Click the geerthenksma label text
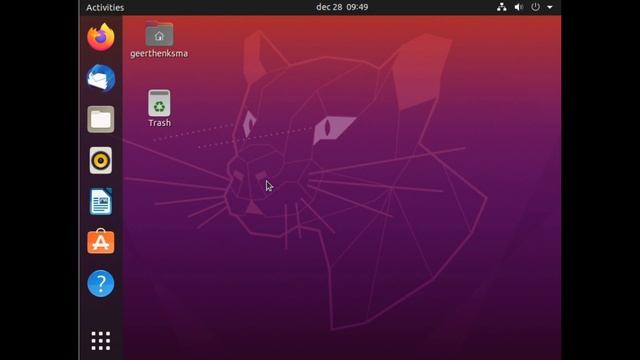 159,53
